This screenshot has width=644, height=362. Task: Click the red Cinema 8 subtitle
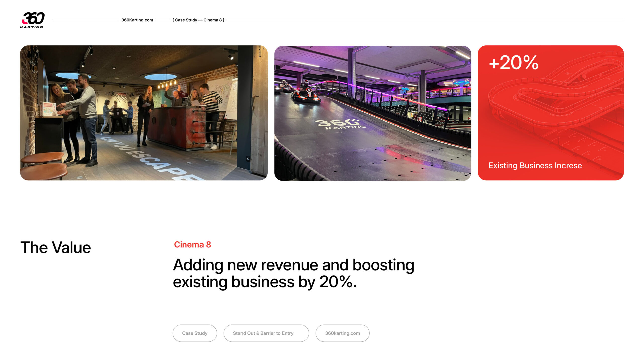(192, 244)
